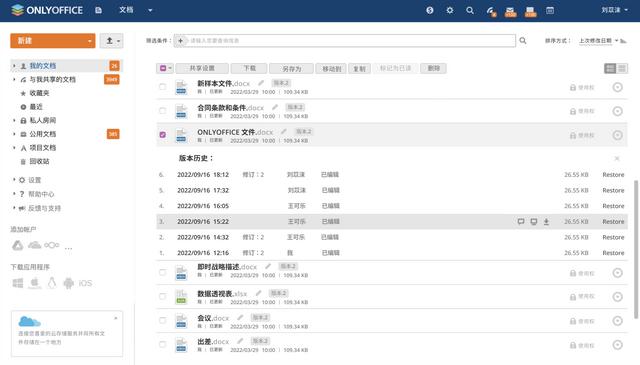Open 最近 recent documents
The height and width of the screenshot is (365, 640).
coord(36,107)
